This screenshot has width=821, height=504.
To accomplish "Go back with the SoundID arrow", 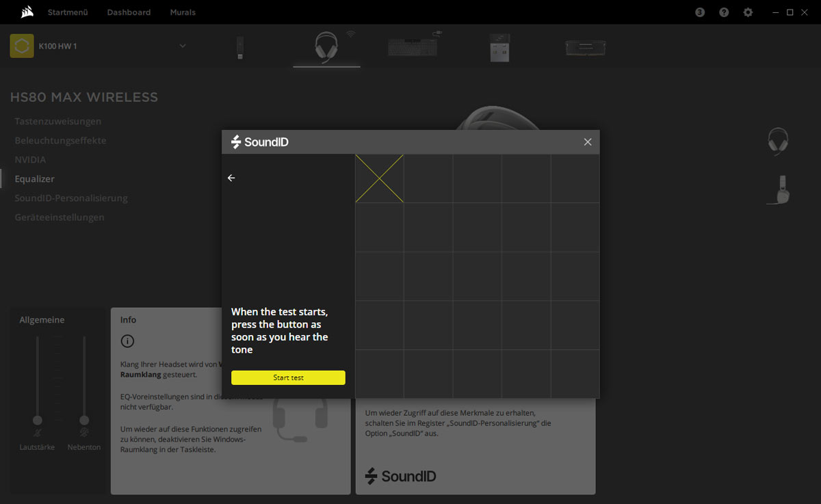I will pos(231,178).
